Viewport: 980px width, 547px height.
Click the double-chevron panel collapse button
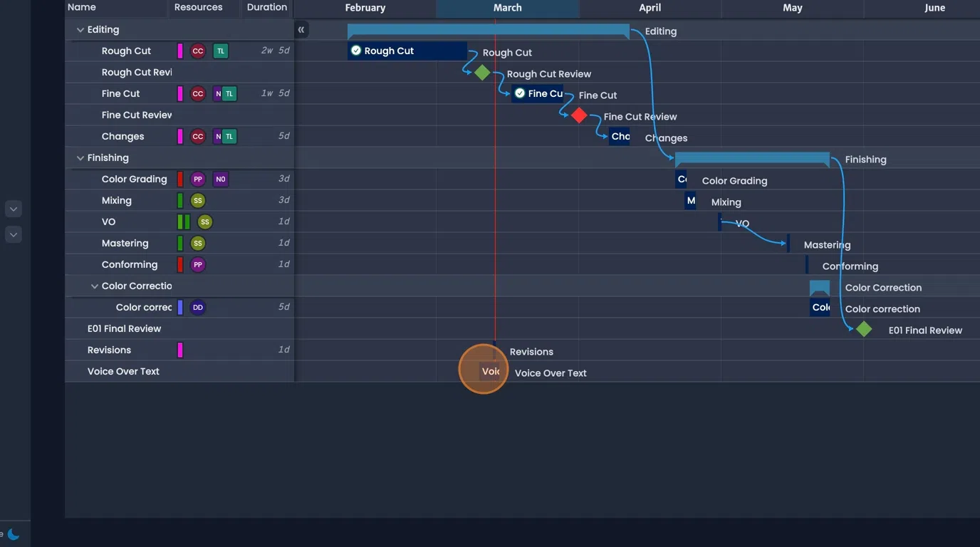[x=301, y=29]
